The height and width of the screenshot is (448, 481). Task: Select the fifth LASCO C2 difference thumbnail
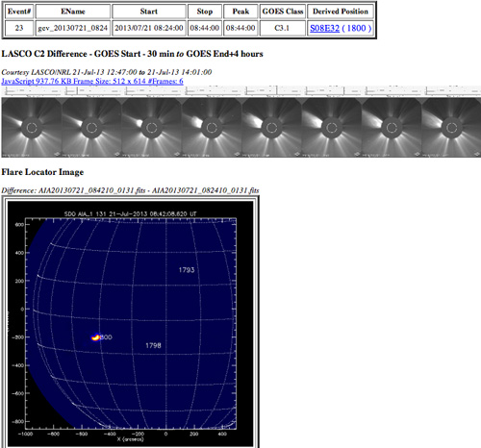coord(271,128)
